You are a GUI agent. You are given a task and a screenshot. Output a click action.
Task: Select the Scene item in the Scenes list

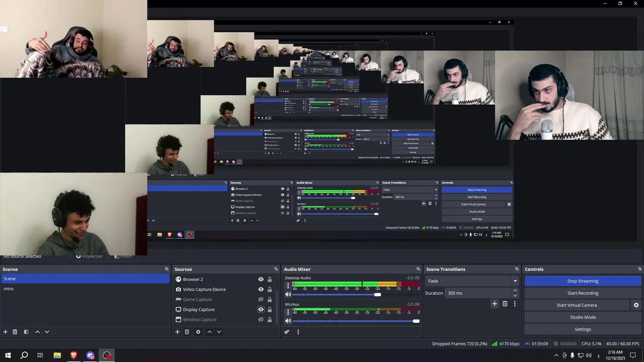tap(85, 279)
